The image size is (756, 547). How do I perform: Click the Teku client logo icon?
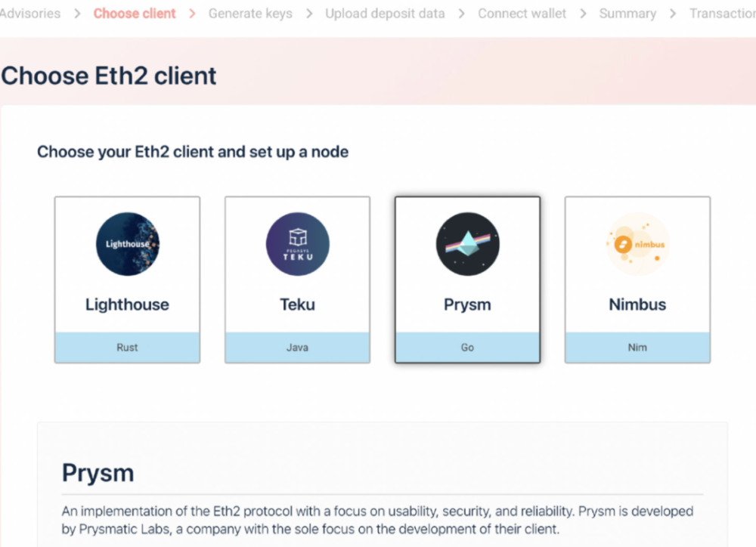297,244
